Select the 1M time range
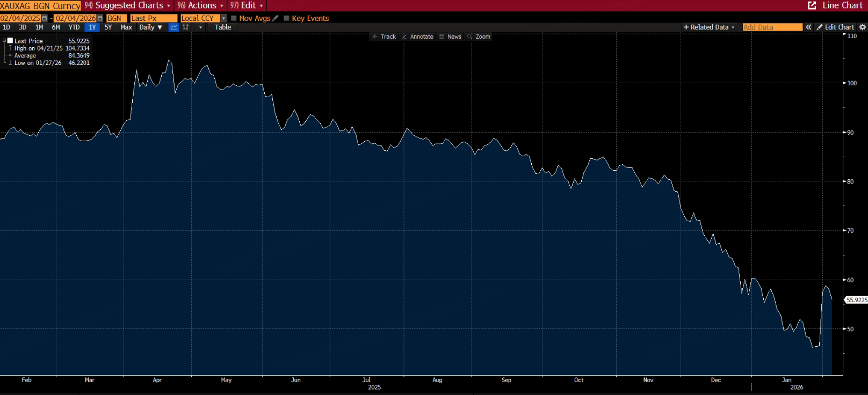868x395 pixels. (x=39, y=27)
